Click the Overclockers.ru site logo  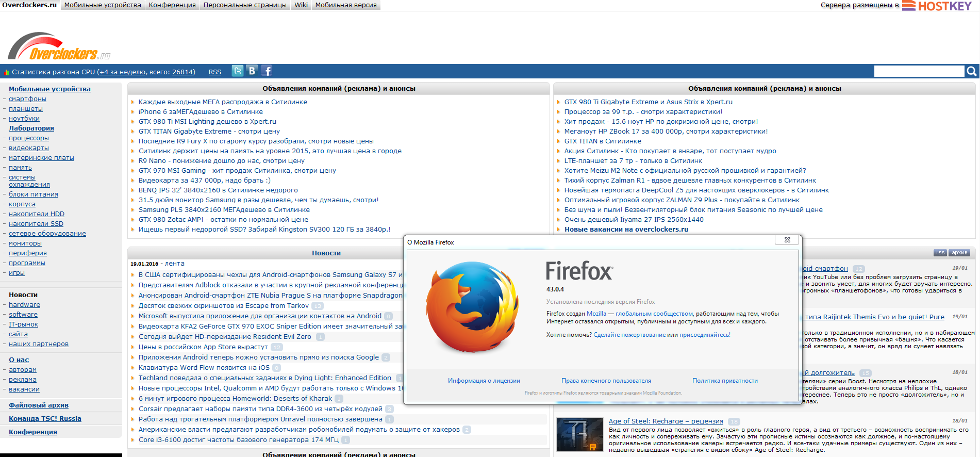click(59, 46)
